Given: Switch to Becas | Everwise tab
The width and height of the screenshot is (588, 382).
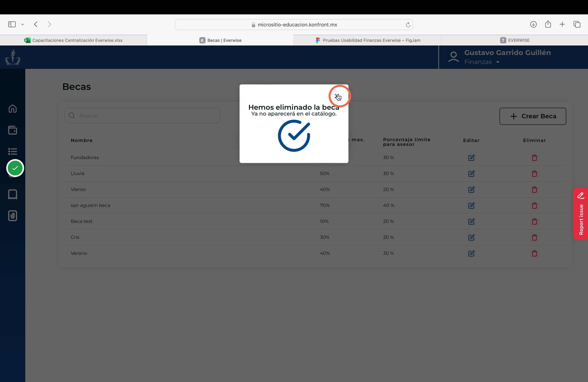Looking at the screenshot, I should click(x=220, y=40).
